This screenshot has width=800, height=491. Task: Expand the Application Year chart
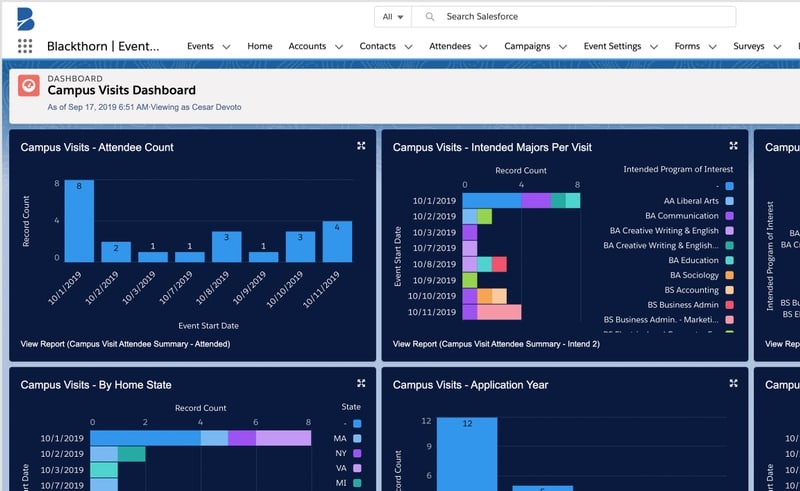[733, 383]
